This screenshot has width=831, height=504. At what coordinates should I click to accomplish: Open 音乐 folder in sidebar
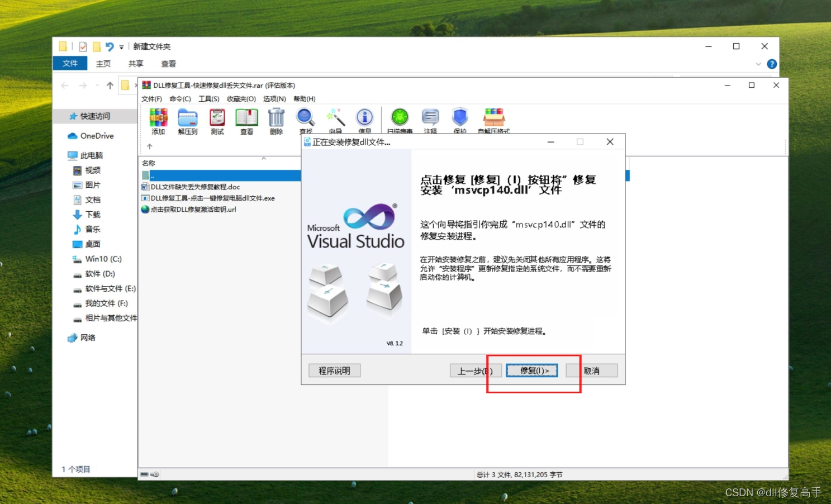coord(87,230)
